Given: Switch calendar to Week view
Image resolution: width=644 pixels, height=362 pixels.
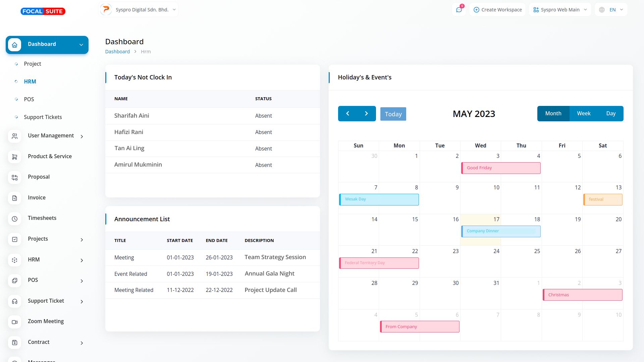Looking at the screenshot, I should pos(584,114).
